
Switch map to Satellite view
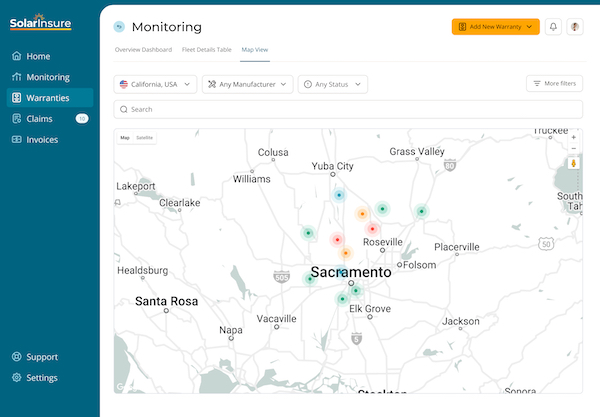tap(145, 137)
